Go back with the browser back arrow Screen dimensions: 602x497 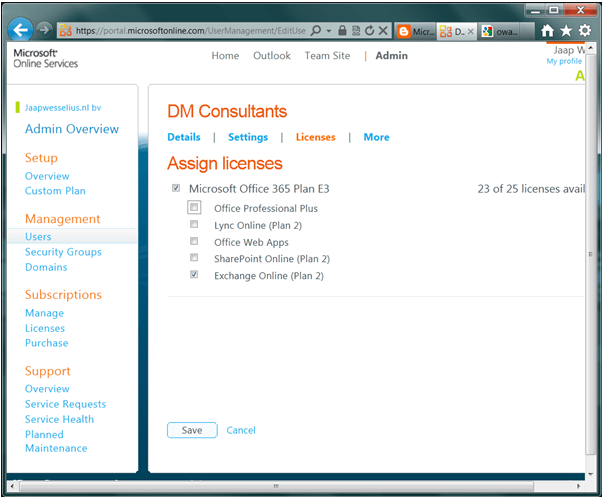coord(20,30)
